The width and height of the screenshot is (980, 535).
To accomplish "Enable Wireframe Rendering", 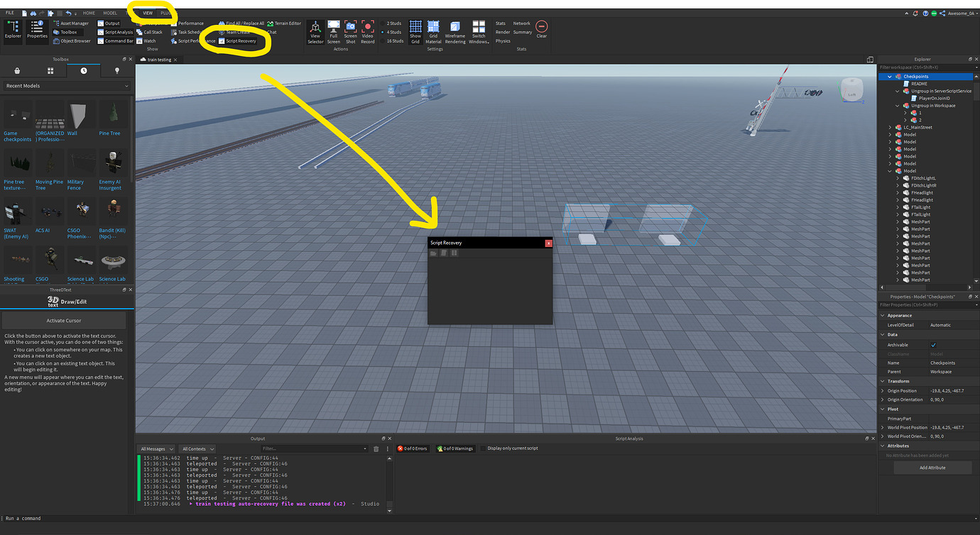I will pyautogui.click(x=454, y=32).
